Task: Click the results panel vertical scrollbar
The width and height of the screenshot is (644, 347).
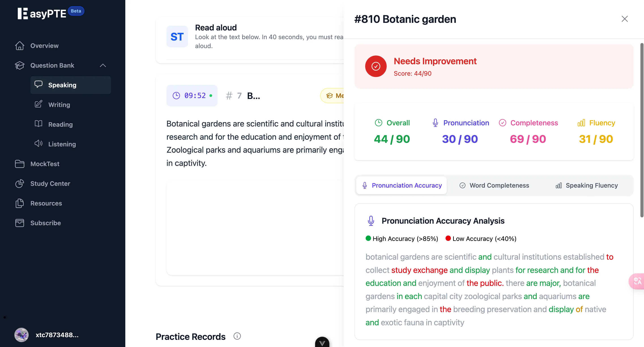Action: (x=642, y=130)
